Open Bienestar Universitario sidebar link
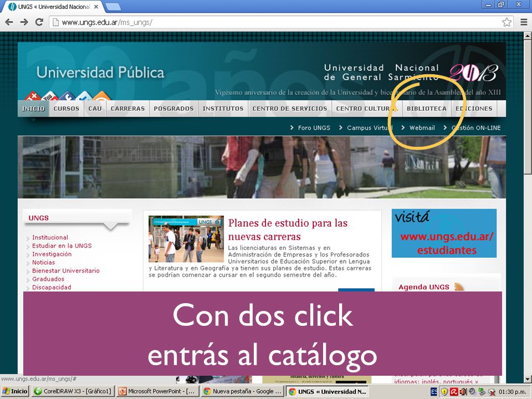 tap(66, 271)
